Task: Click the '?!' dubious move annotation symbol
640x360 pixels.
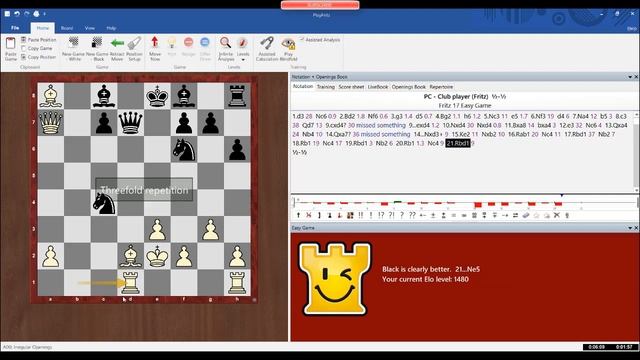Action: click(391, 215)
